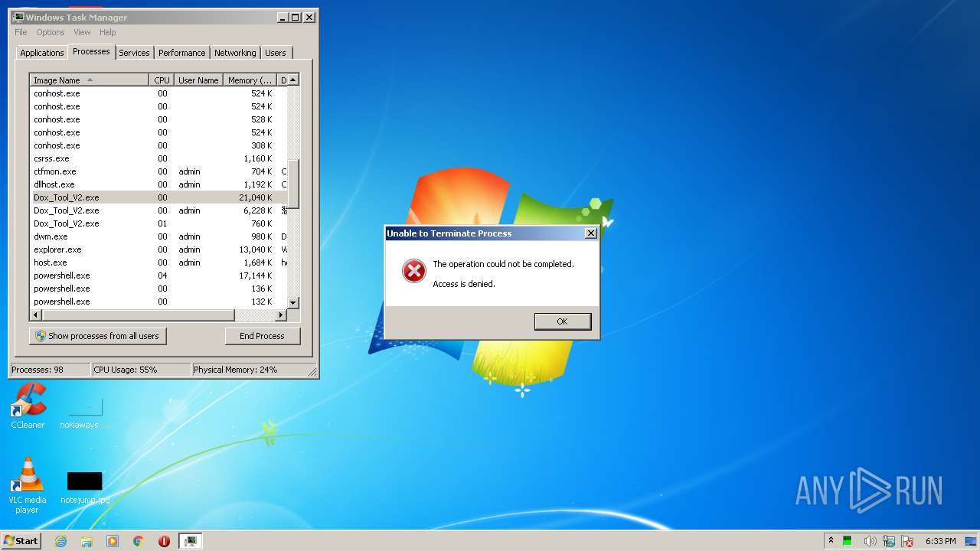Select notejump.jpg desktop file

click(x=85, y=487)
